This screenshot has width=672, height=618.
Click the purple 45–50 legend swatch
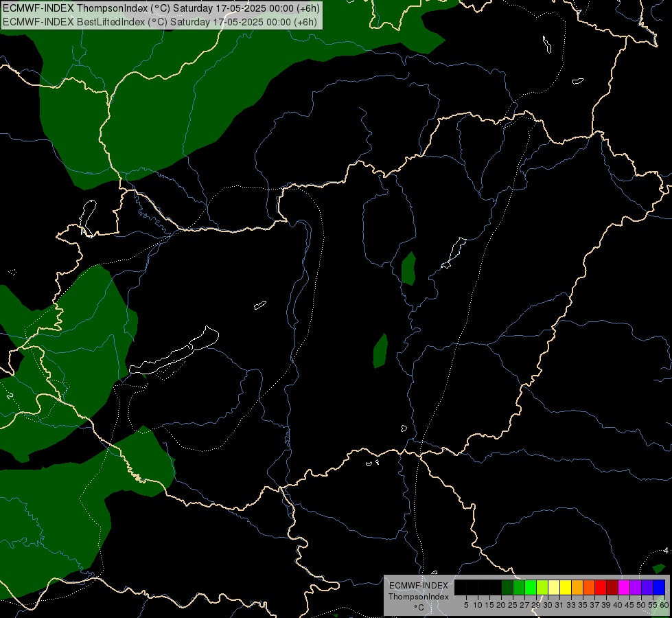[x=636, y=587]
